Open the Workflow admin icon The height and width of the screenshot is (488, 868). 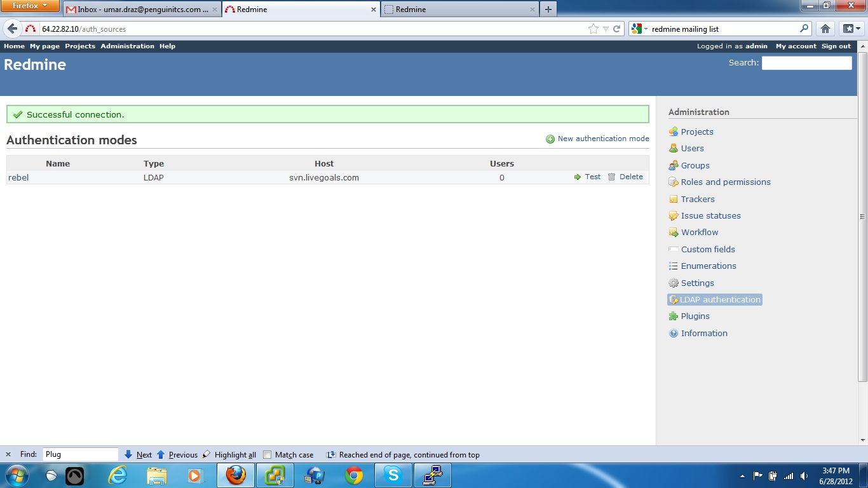pyautogui.click(x=673, y=232)
